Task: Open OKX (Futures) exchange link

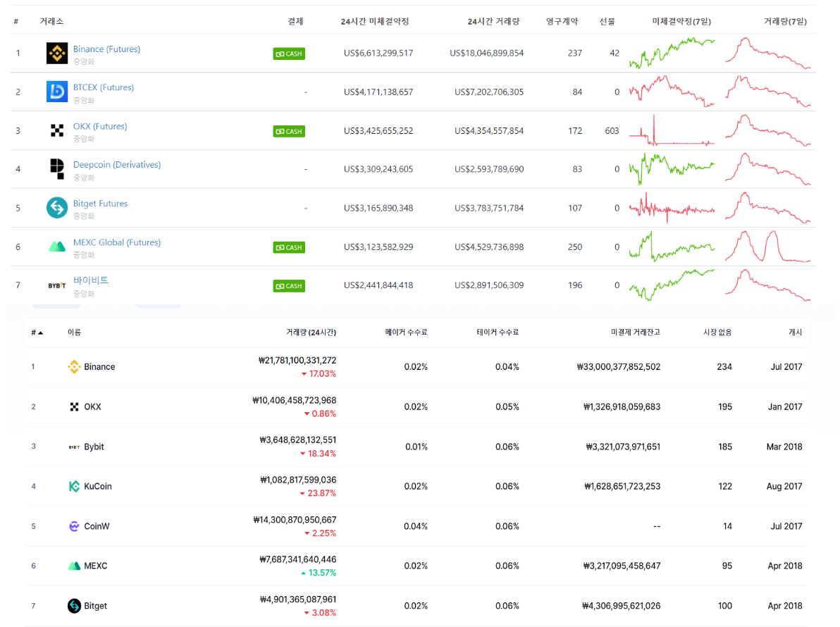Action: (100, 126)
